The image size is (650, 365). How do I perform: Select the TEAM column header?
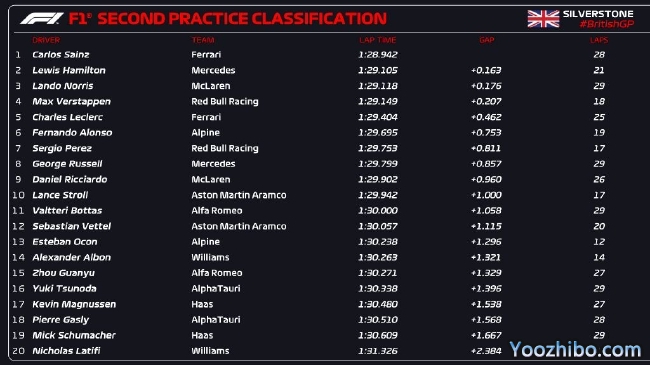coord(203,40)
